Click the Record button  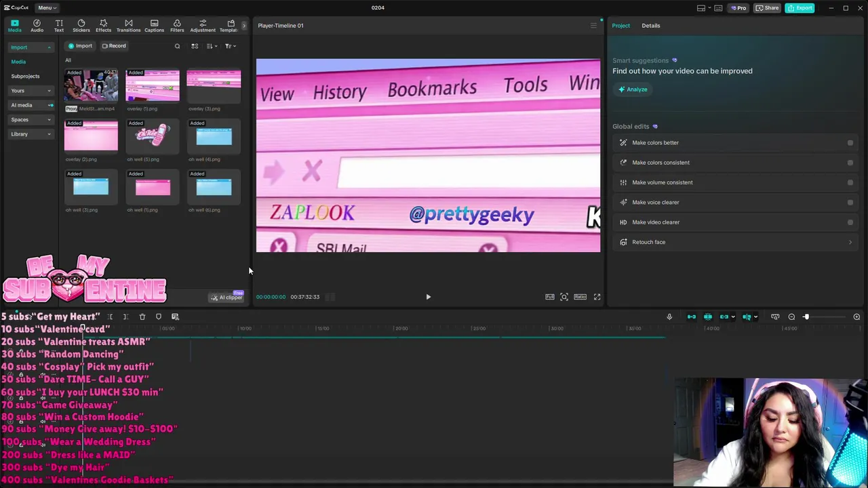[114, 46]
